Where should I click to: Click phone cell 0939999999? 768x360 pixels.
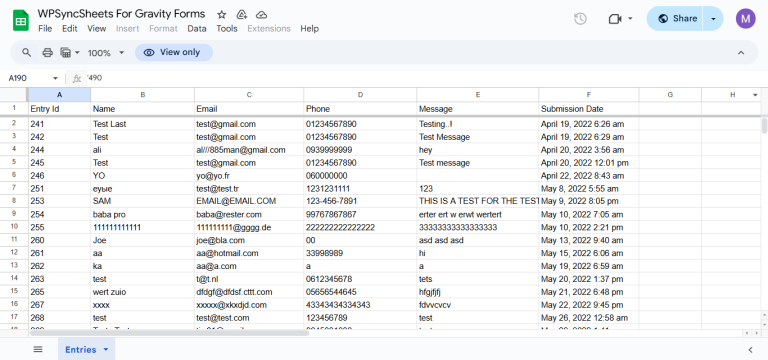coord(360,150)
